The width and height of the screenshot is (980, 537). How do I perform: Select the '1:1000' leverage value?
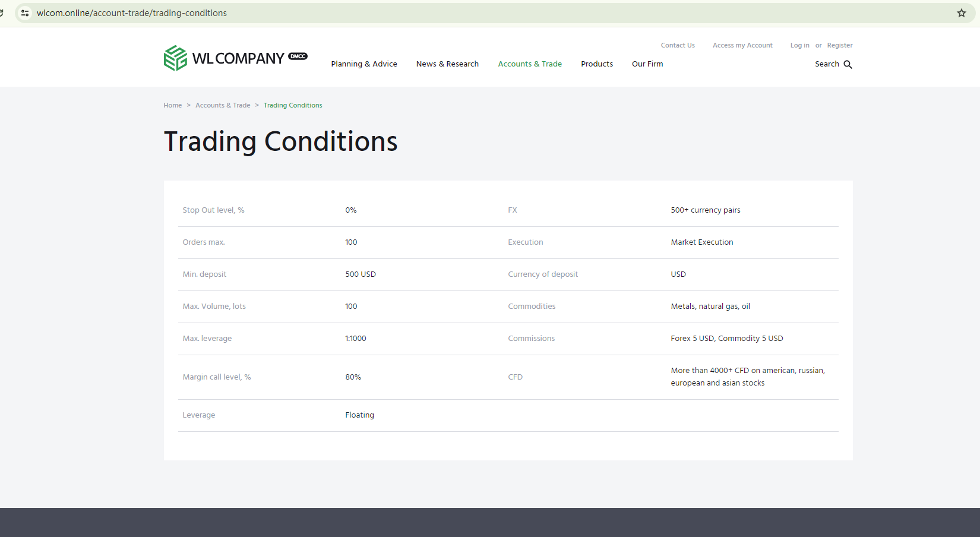pyautogui.click(x=356, y=339)
